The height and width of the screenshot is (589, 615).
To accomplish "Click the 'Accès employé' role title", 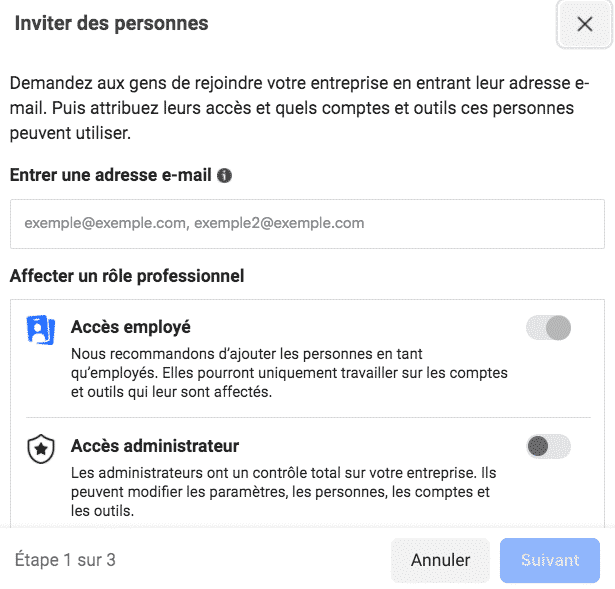I will coord(131,327).
